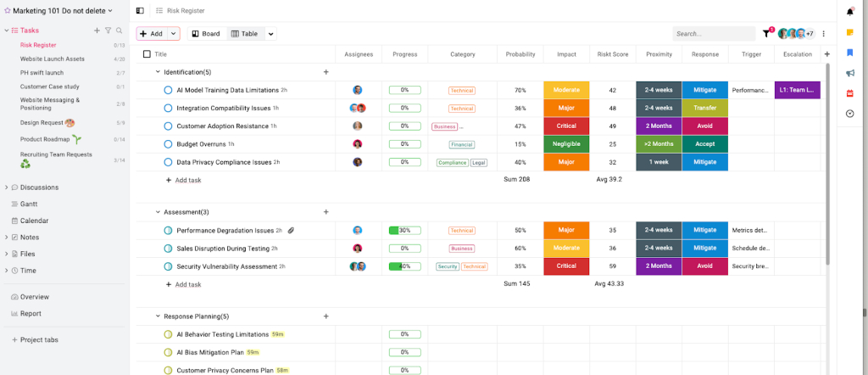The width and height of the screenshot is (868, 375).
Task: Open the announcements megaphone icon
Action: point(849,73)
